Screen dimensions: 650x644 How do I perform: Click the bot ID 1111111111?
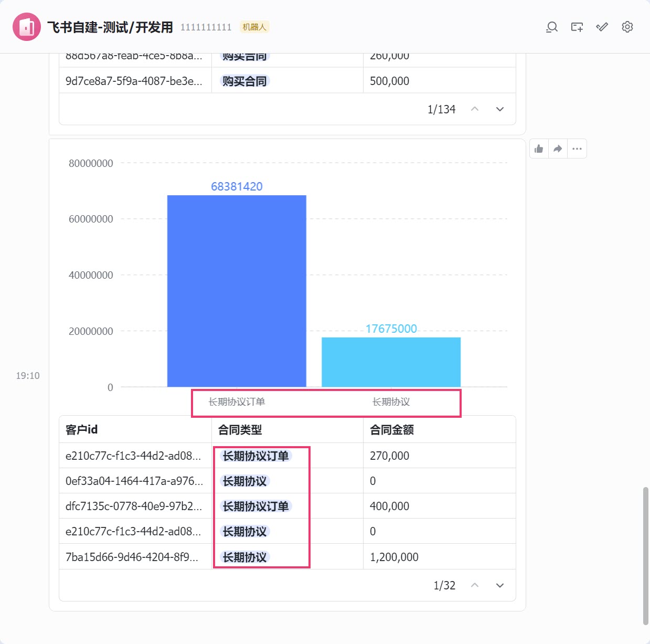[x=206, y=27]
